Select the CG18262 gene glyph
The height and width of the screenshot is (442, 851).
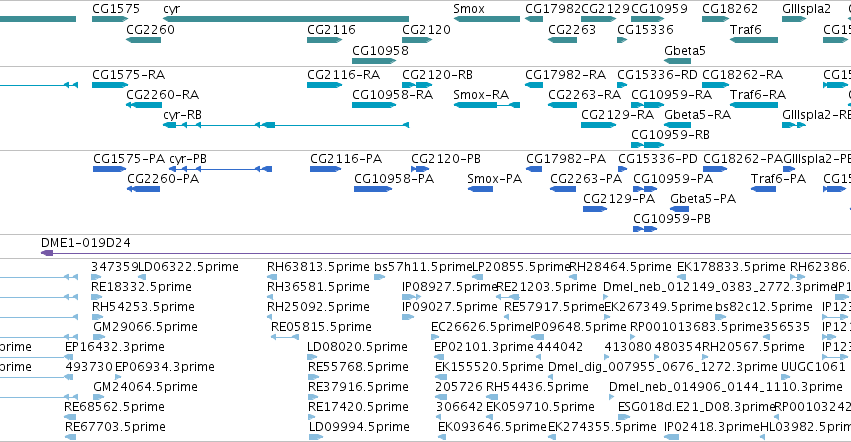pyautogui.click(x=715, y=19)
